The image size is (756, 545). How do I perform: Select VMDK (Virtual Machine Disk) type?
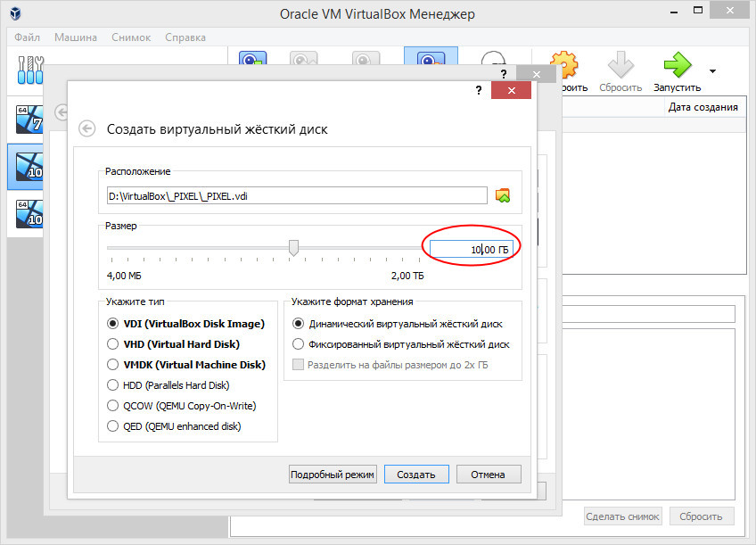pyautogui.click(x=186, y=365)
